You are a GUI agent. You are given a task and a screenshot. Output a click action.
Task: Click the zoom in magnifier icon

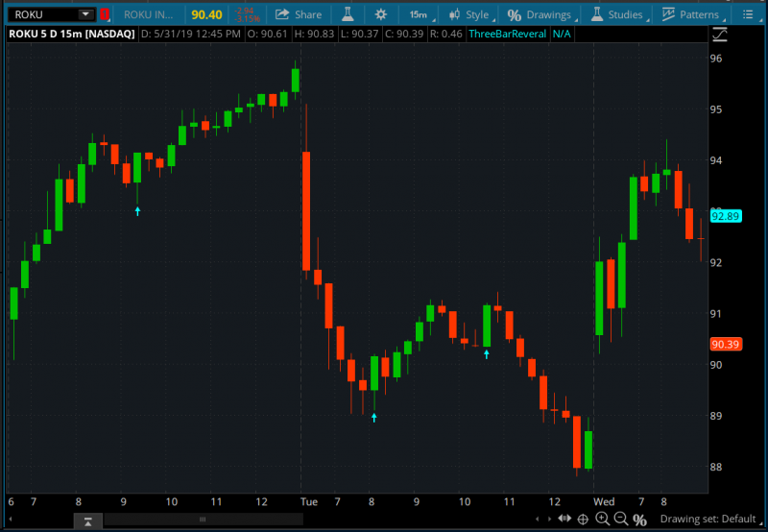602,520
